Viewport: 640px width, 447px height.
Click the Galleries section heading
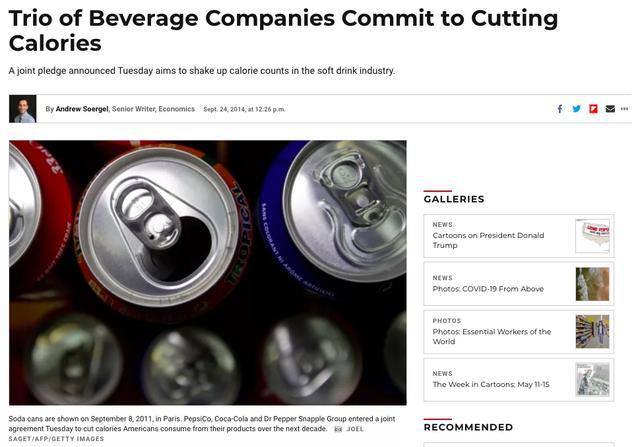(454, 199)
